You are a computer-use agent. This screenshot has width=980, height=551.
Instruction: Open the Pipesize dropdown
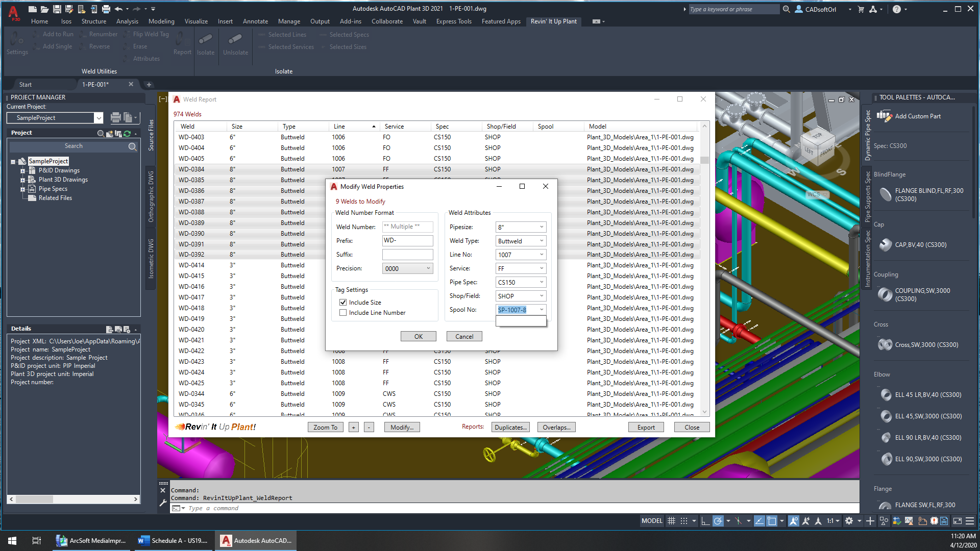coord(542,227)
